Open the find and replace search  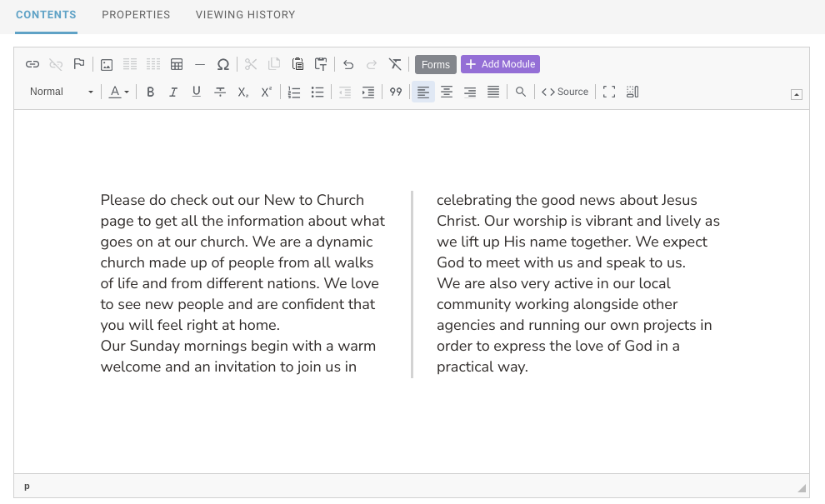(520, 92)
